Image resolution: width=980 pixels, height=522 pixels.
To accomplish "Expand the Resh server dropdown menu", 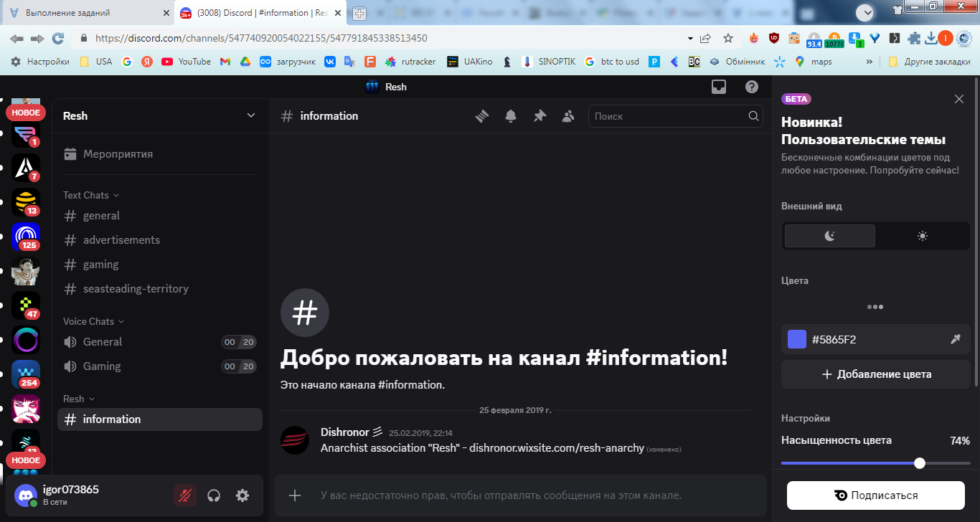I will pos(251,115).
